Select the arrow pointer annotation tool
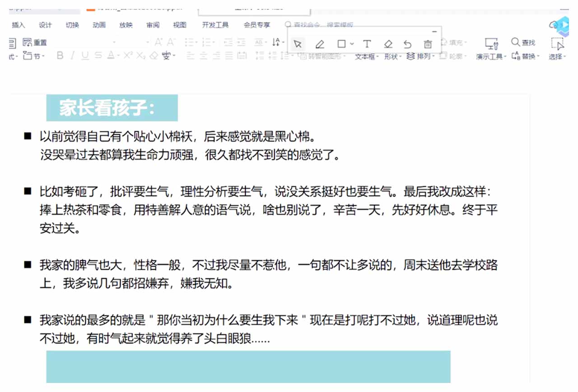 point(298,44)
